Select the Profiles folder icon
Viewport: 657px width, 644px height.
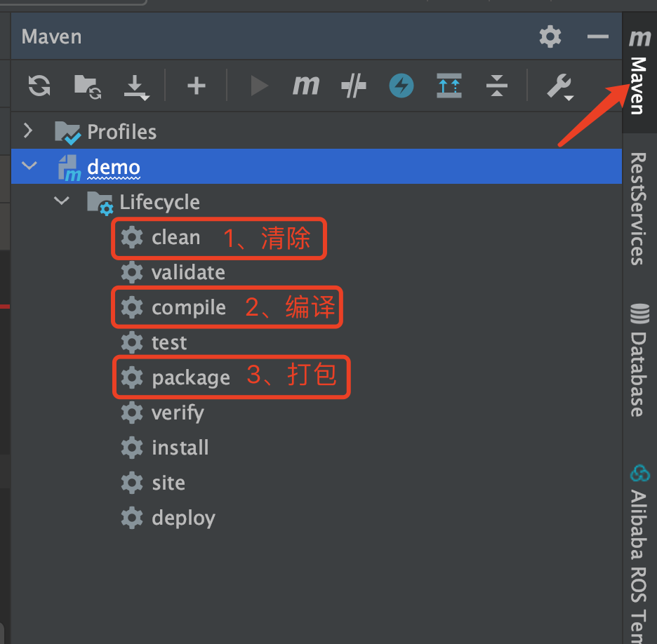click(x=67, y=133)
